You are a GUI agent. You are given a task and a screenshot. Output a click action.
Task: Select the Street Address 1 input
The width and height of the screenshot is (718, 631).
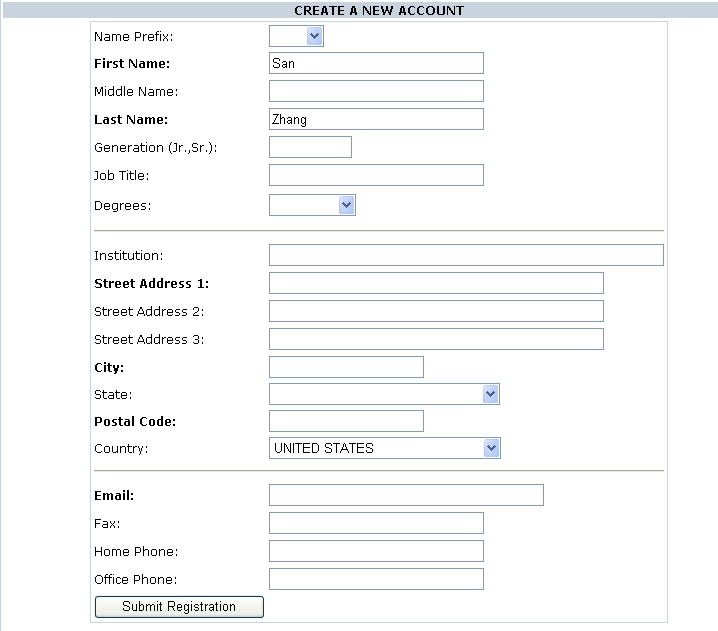click(436, 283)
